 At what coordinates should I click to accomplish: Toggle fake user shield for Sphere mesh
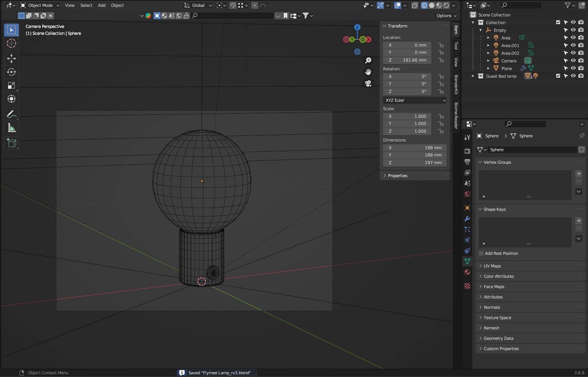click(581, 150)
